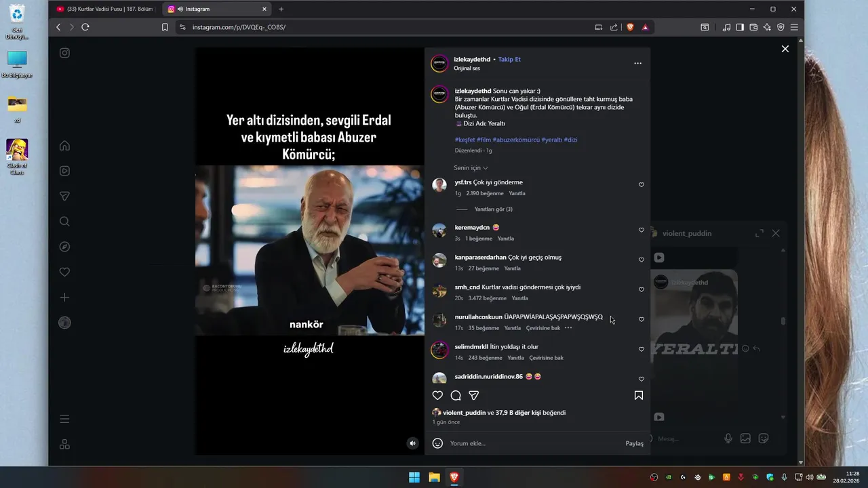
Task: Expand 'Yanıtları gör (3)' replies
Action: click(x=493, y=209)
